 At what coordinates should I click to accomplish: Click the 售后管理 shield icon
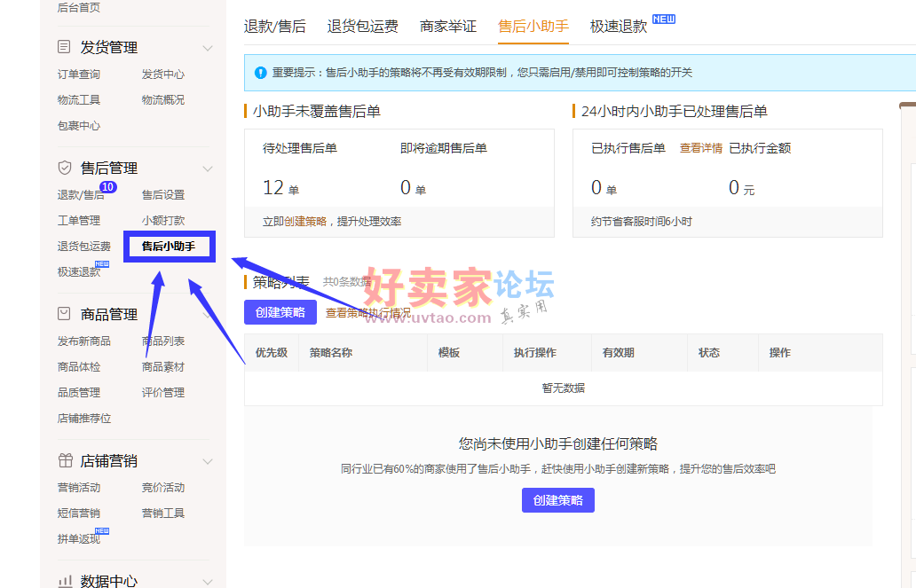(64, 168)
